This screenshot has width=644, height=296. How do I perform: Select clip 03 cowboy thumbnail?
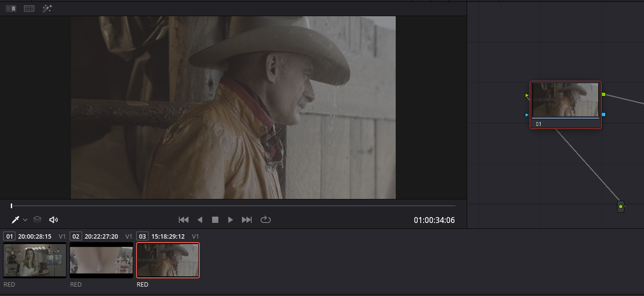tap(168, 260)
